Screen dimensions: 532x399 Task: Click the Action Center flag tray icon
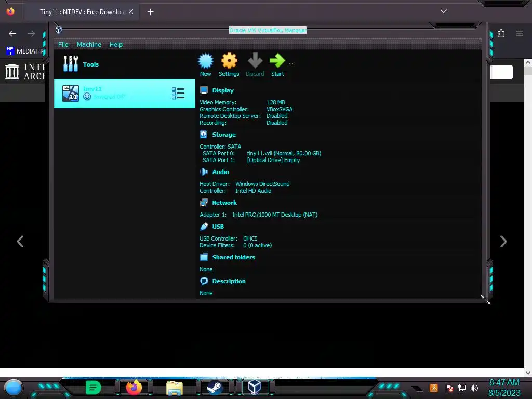[x=449, y=388]
